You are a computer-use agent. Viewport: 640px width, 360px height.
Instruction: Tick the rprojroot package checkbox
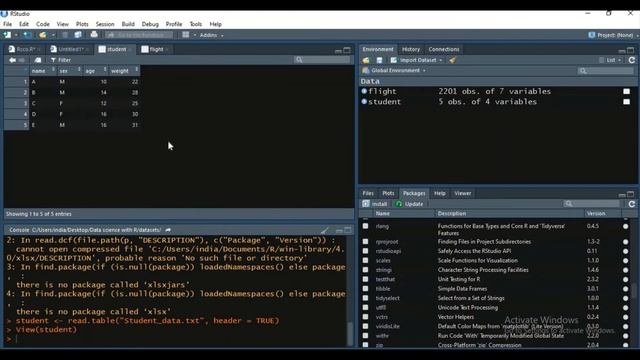click(365, 242)
